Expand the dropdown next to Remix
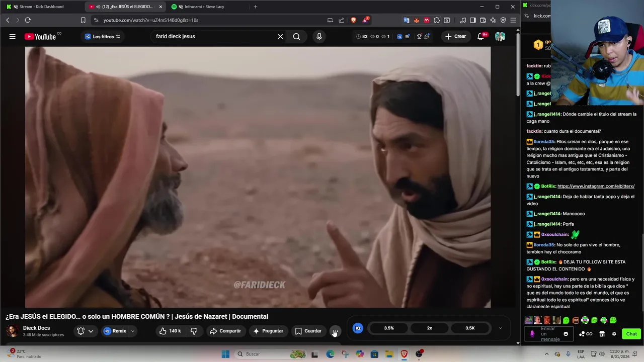This screenshot has width=644, height=362. click(133, 331)
